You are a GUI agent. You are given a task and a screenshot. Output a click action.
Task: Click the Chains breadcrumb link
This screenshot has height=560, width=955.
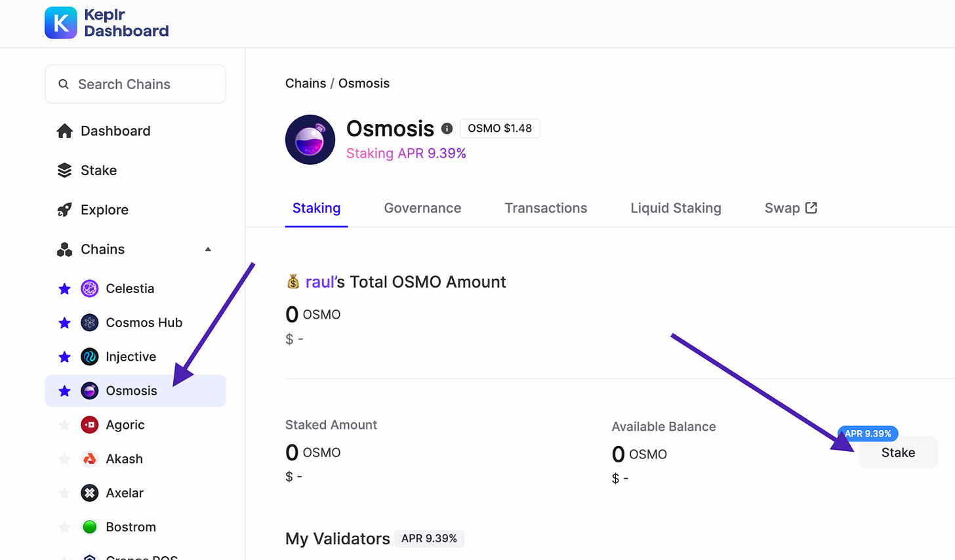pyautogui.click(x=306, y=83)
